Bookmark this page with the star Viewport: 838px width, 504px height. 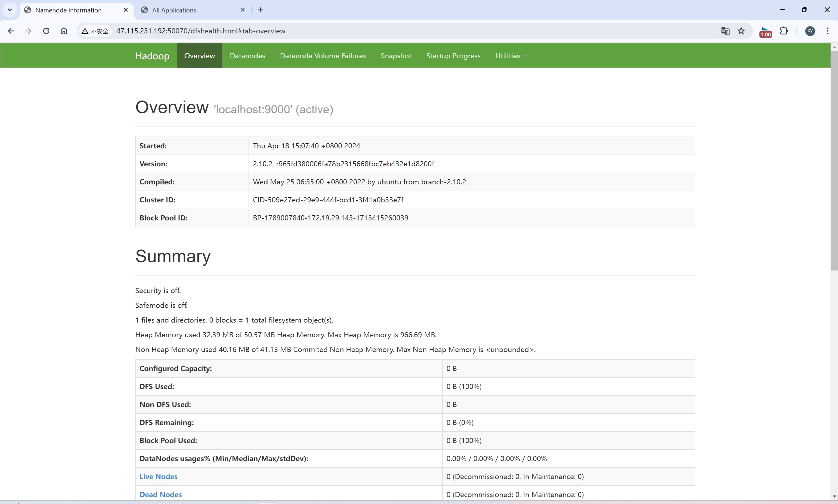(x=741, y=31)
